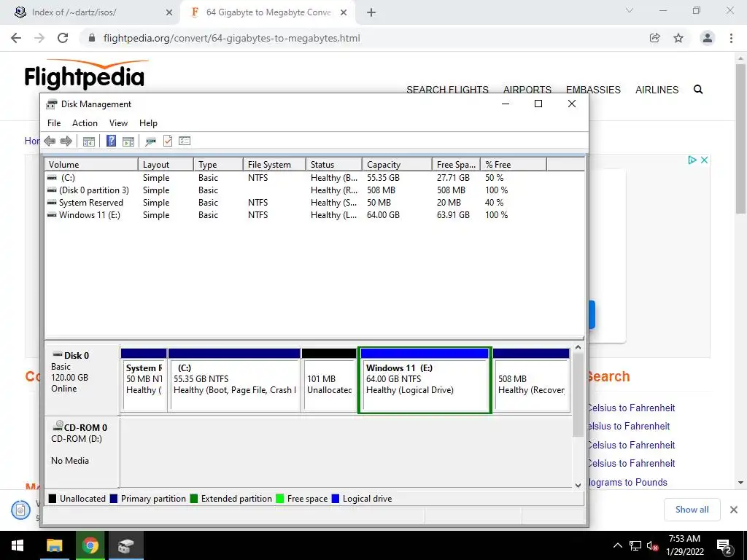Click Disk Management taskbar icon

pos(125,545)
